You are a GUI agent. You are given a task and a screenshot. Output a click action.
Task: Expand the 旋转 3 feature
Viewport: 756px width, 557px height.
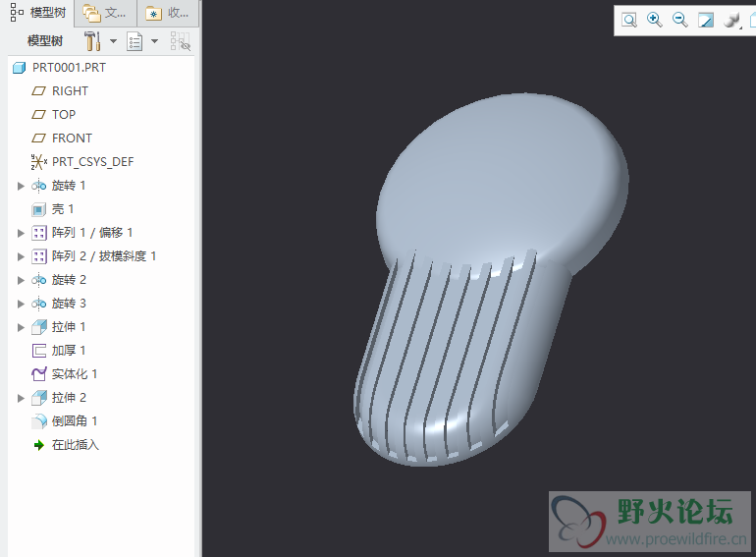(x=21, y=304)
